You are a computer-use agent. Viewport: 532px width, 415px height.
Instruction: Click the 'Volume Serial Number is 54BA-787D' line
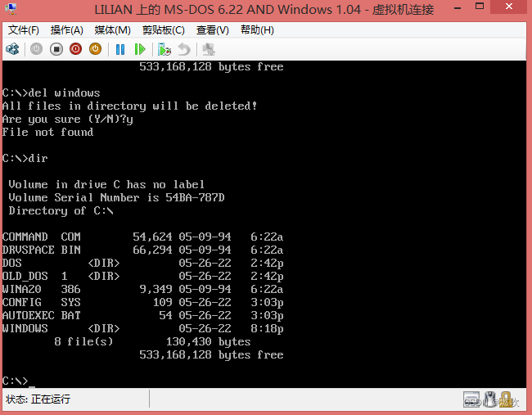116,197
